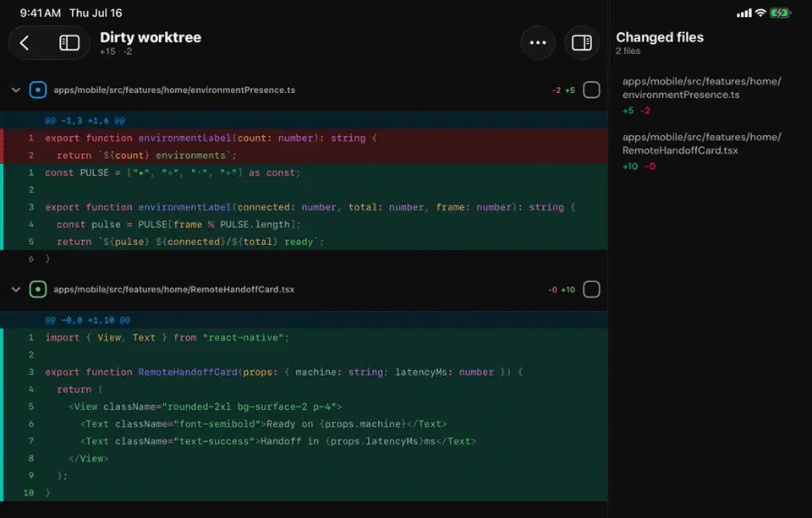The image size is (812, 518).
Task: Click the 'Ready on {props.machine}' Text line
Action: pyautogui.click(x=304, y=424)
